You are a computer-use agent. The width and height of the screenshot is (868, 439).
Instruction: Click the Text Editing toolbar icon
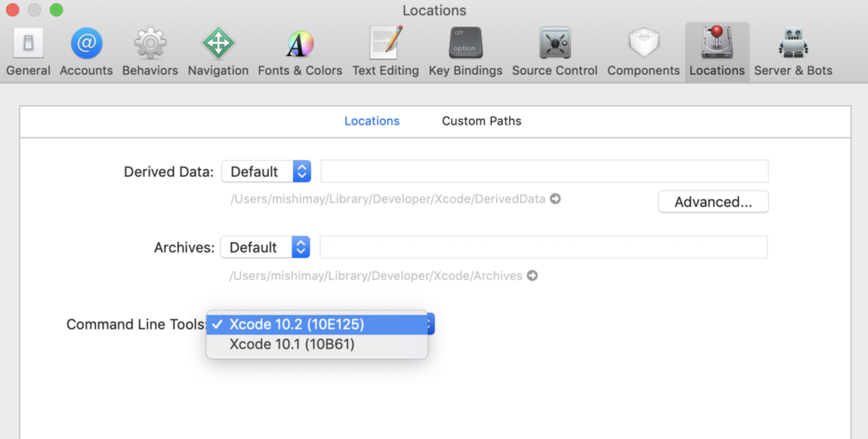pos(385,52)
